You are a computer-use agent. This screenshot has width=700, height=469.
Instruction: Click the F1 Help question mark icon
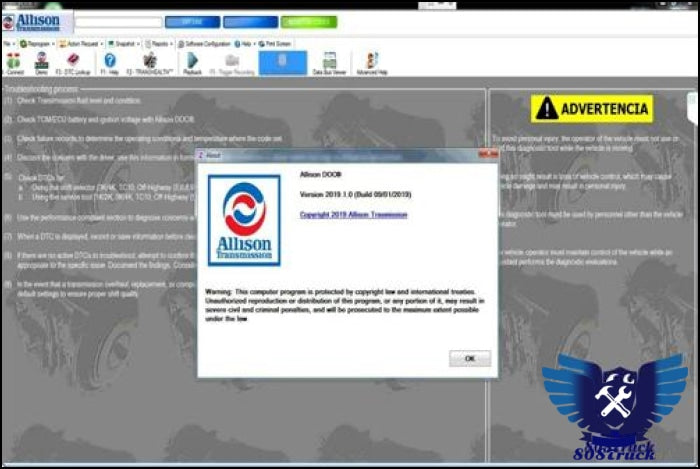coord(110,62)
